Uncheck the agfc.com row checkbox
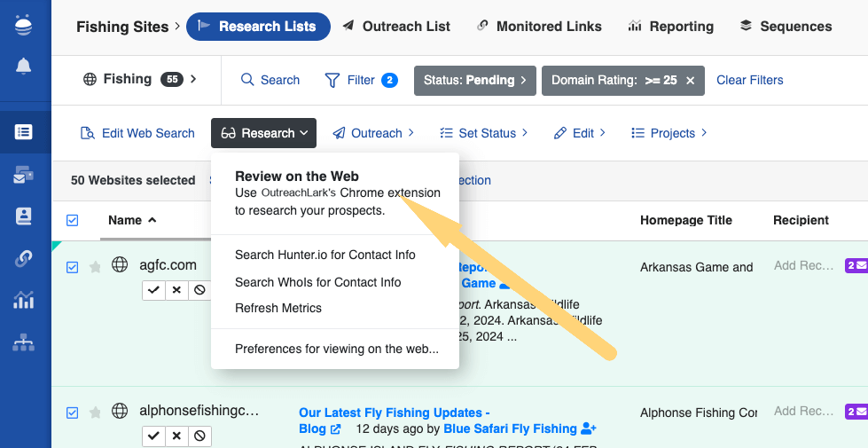The height and width of the screenshot is (448, 868). point(72,268)
